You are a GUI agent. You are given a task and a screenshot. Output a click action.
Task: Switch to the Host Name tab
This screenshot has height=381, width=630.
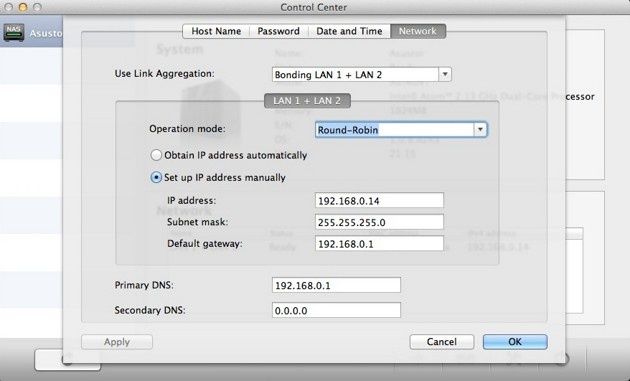tap(216, 31)
